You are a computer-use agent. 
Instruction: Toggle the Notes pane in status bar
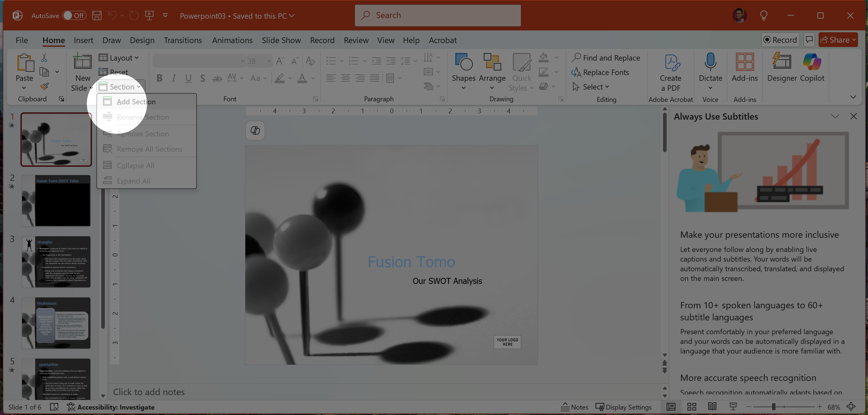tap(574, 407)
